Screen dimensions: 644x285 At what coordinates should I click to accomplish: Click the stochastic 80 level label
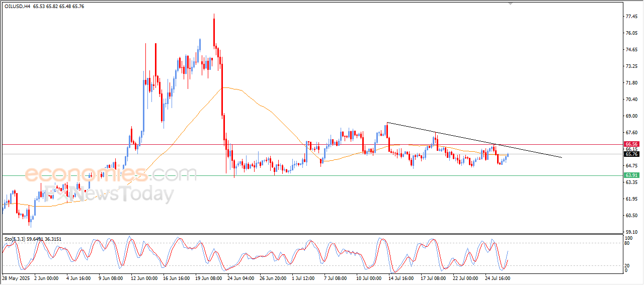(627, 243)
